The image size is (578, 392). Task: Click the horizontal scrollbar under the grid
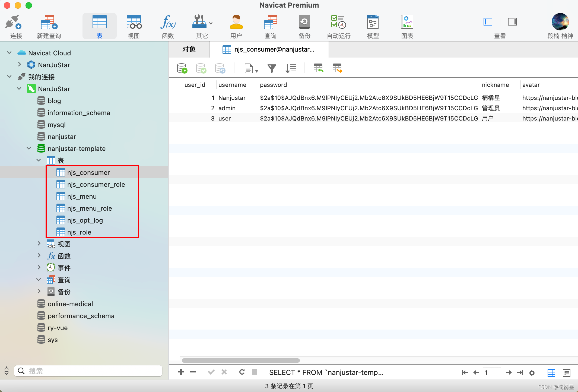(x=241, y=361)
